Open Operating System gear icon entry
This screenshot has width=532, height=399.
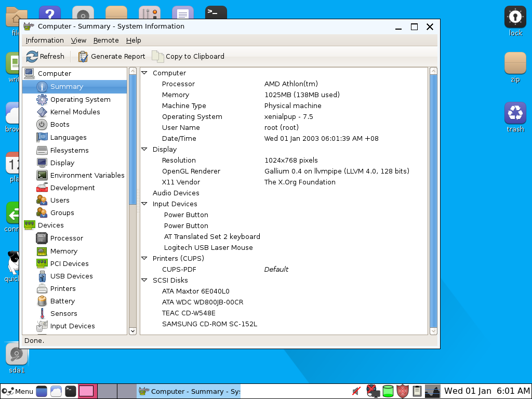click(x=42, y=99)
